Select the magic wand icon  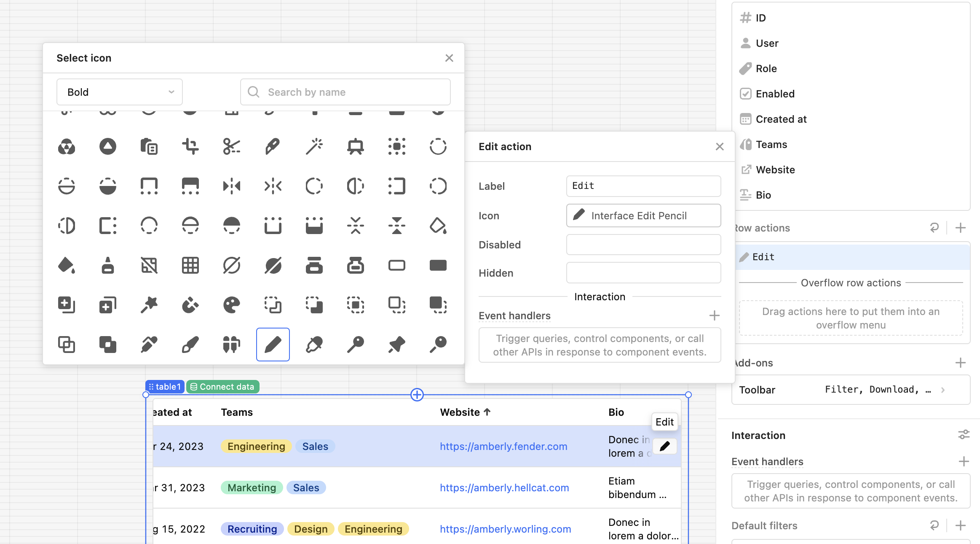[314, 147]
